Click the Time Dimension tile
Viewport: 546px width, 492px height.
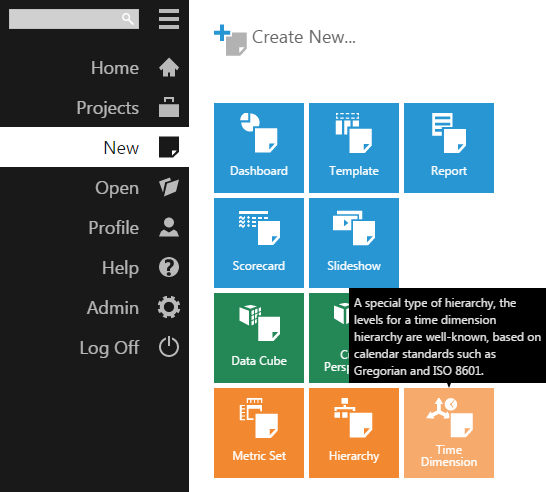pos(449,433)
